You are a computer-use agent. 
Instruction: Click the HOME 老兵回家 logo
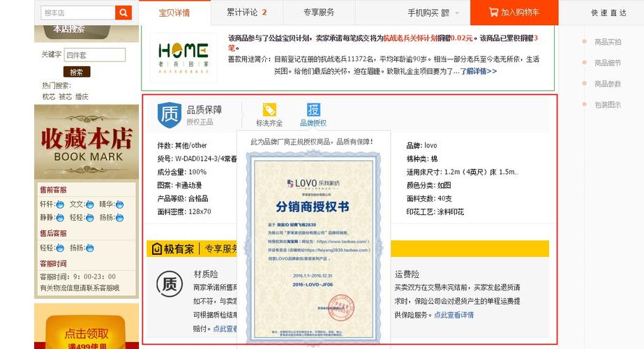184,58
